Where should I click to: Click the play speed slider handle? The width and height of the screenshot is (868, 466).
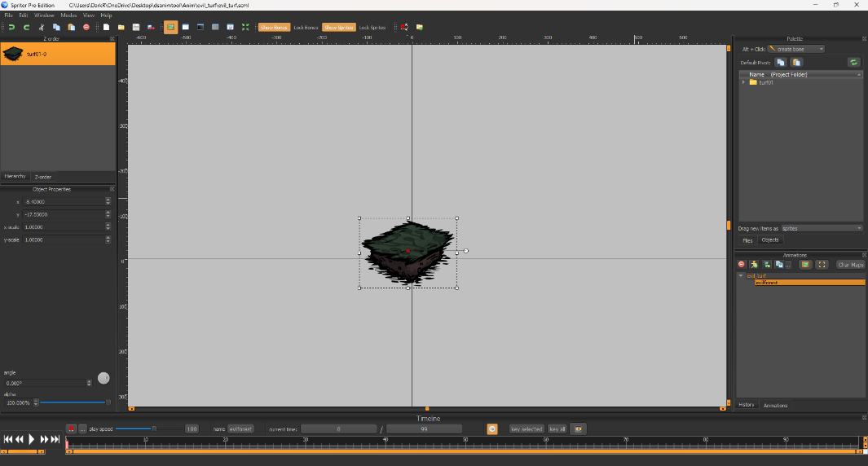pos(154,429)
